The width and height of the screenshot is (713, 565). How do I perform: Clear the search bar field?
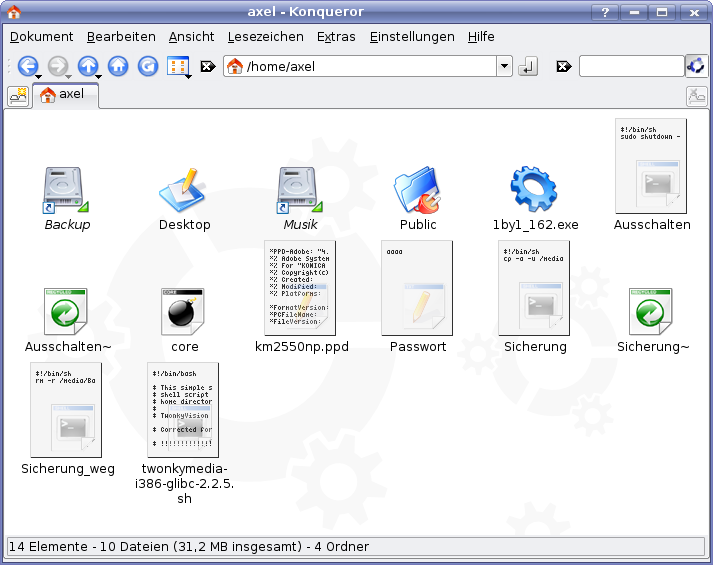pos(563,67)
